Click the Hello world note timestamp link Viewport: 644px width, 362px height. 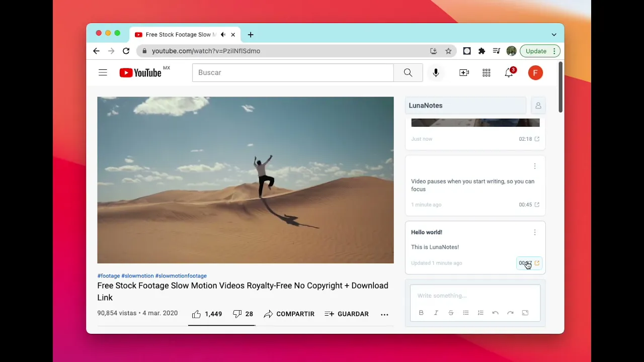point(529,263)
